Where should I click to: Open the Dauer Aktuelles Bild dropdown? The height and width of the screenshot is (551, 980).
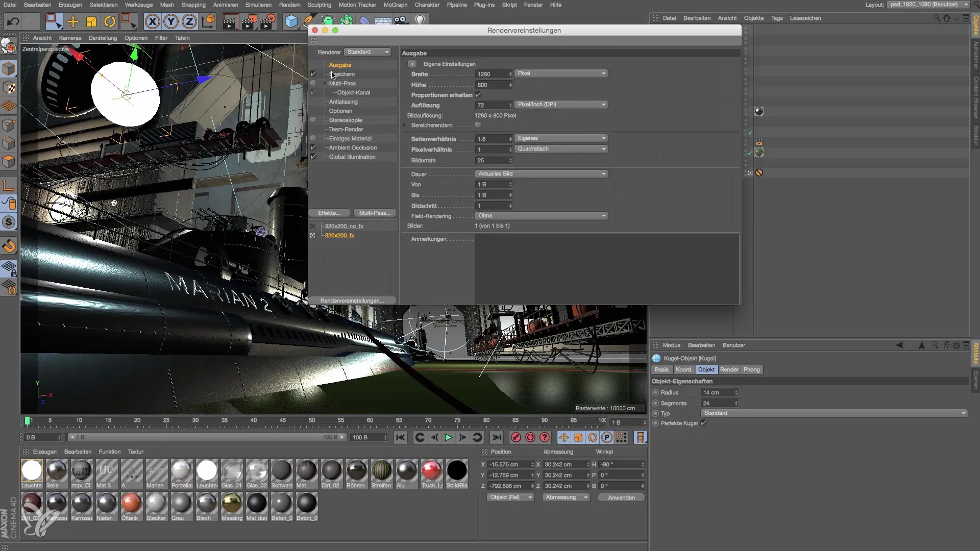coord(542,174)
